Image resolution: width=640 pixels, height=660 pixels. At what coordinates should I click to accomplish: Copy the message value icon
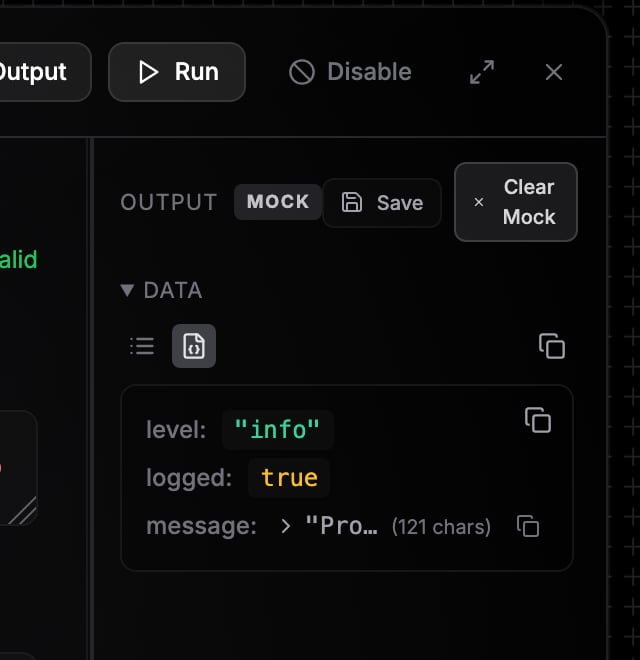click(528, 526)
